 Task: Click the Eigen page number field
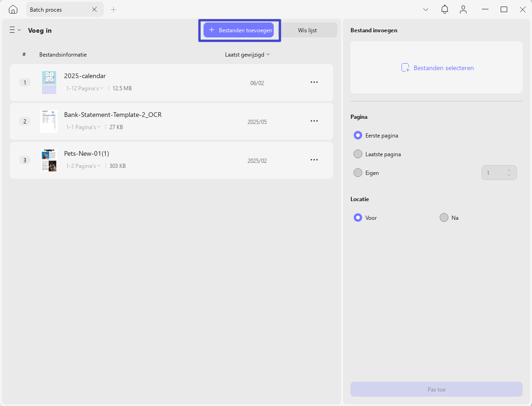pos(499,173)
